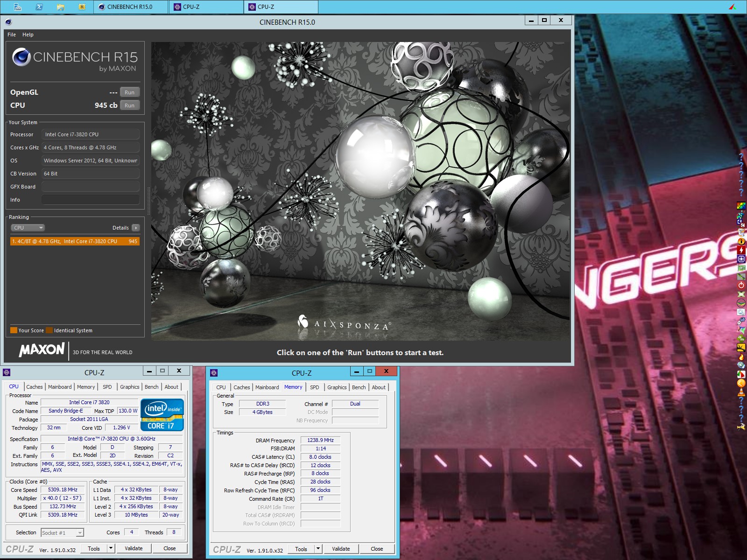
Task: Open the flame dock icon
Action: pyautogui.click(x=741, y=356)
